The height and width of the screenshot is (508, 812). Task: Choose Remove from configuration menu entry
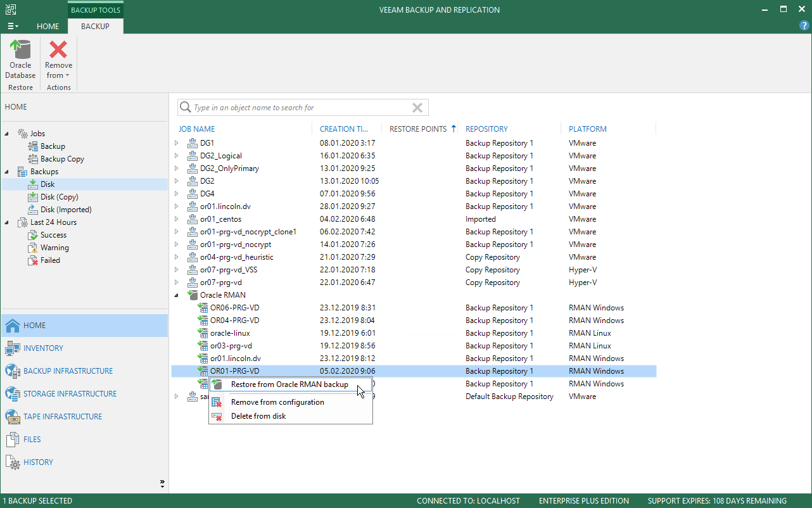(x=291, y=402)
